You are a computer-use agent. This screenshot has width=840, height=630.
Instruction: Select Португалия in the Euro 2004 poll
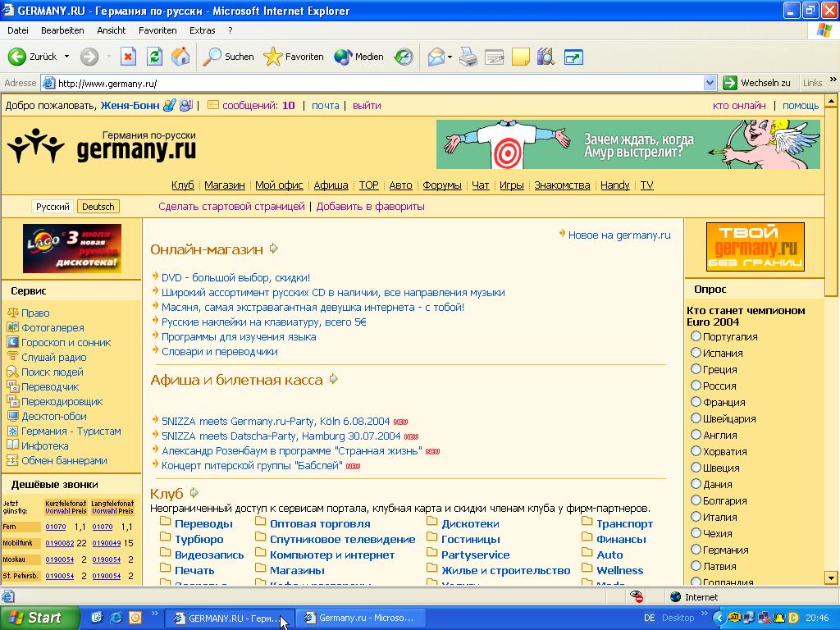click(696, 336)
